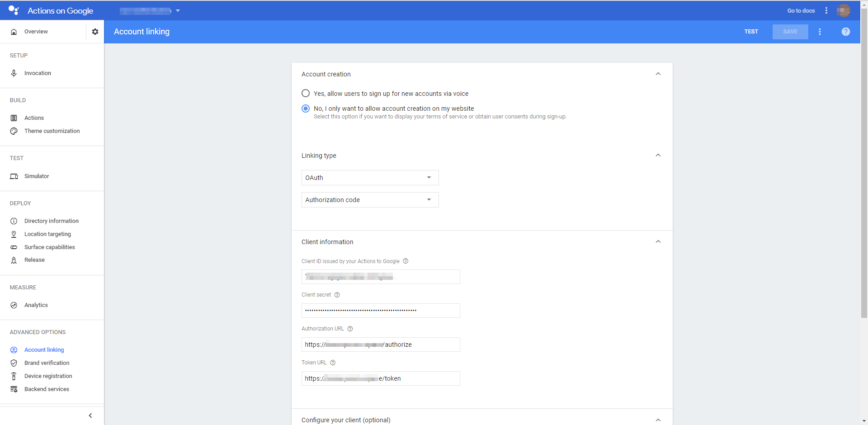This screenshot has height=425, width=868.
Task: Click the Account linking person icon
Action: (14, 350)
